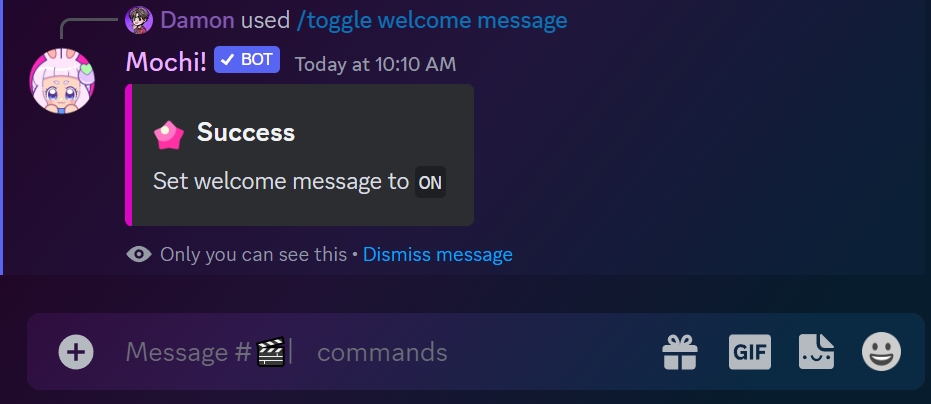The image size is (931, 404).
Task: Click the 'Today at 10:10 AM' timestamp
Action: click(x=375, y=64)
